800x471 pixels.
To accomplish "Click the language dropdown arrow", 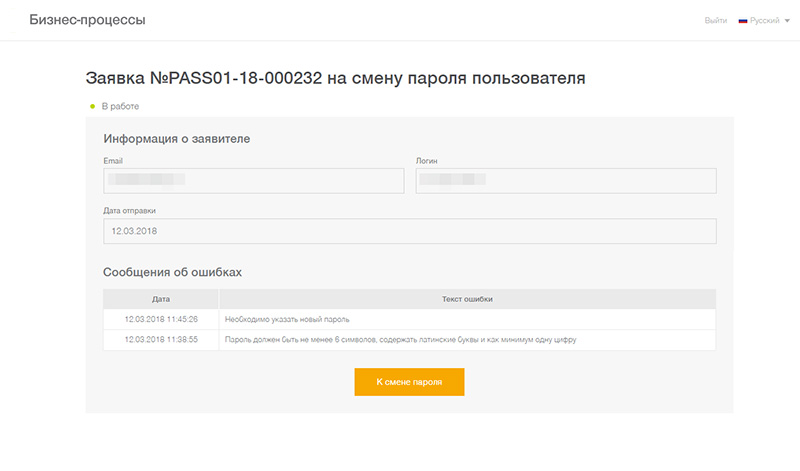I will [787, 21].
